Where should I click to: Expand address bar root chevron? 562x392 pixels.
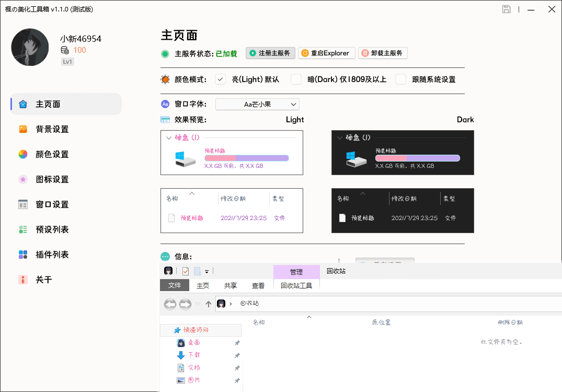click(231, 304)
